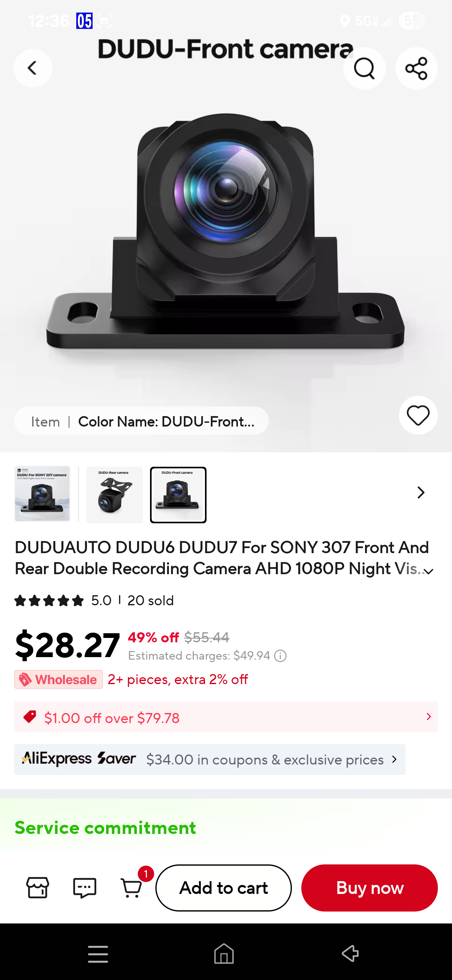Tap the Add to cart button
This screenshot has width=452, height=980.
[x=223, y=888]
